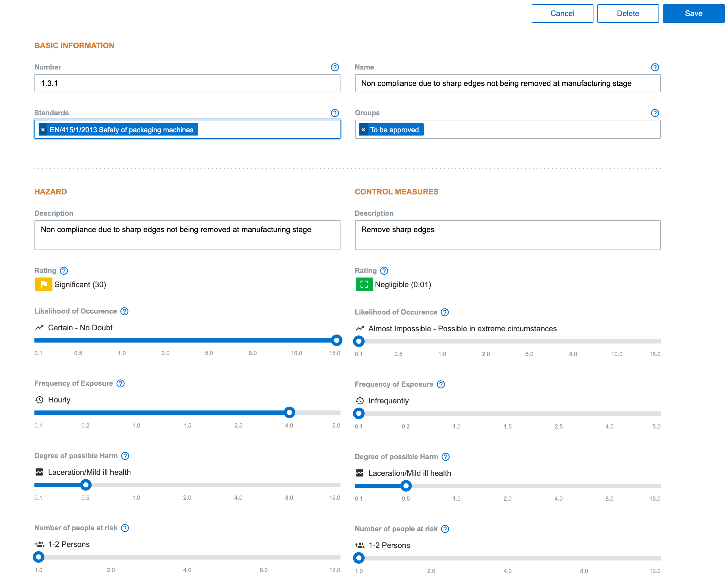The image size is (728, 584).
Task: Open help for Groups field
Action: coord(654,113)
